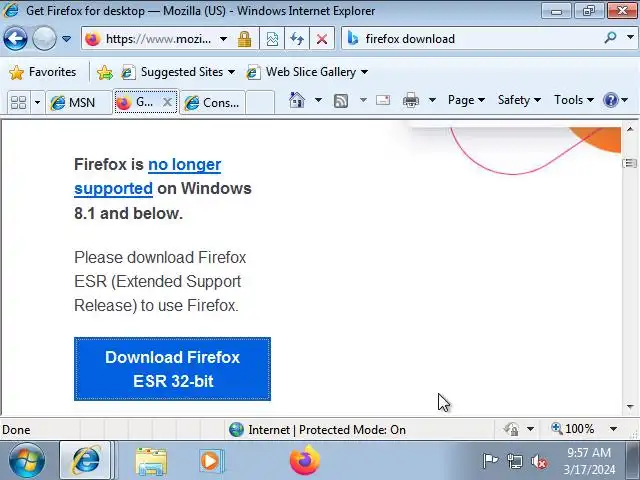This screenshot has width=640, height=480.
Task: Click the Done status text
Action: coord(16,430)
